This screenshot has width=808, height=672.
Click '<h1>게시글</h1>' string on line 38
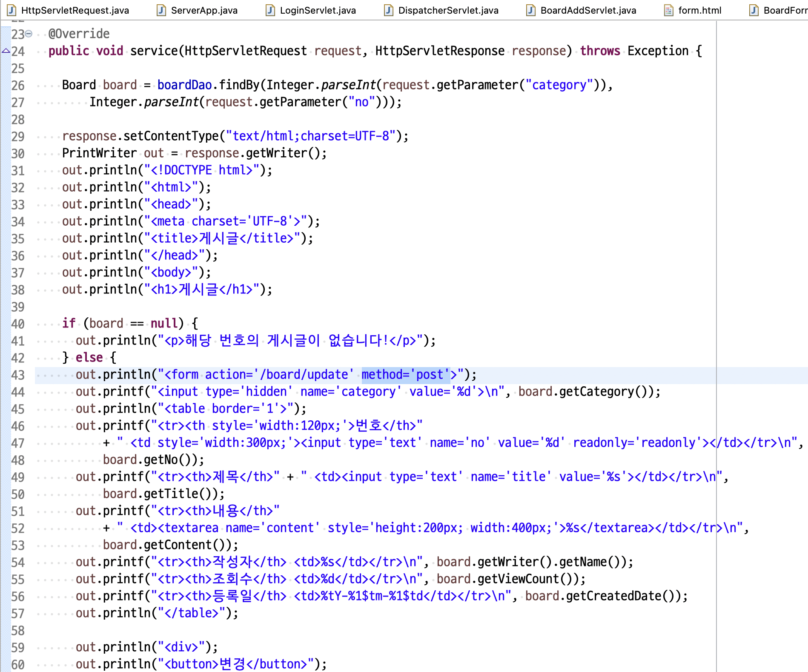[x=201, y=290]
